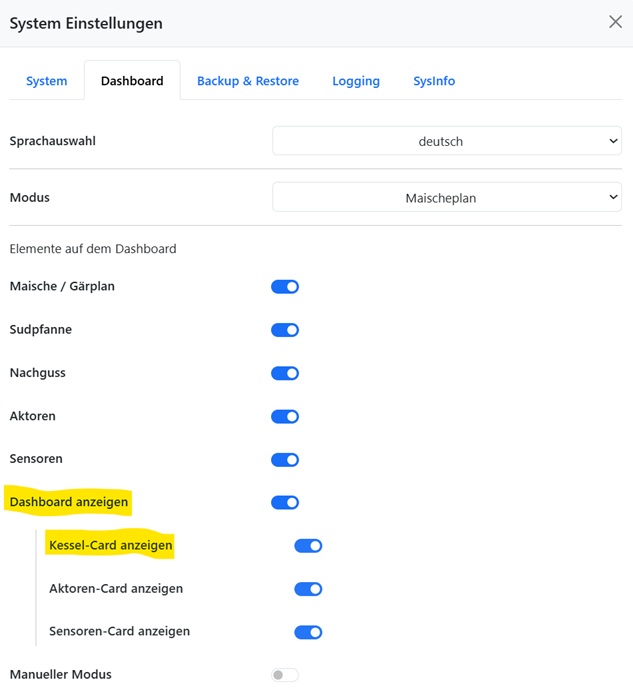
Task: Enable the Manueller Modus toggle
Action: click(x=285, y=675)
